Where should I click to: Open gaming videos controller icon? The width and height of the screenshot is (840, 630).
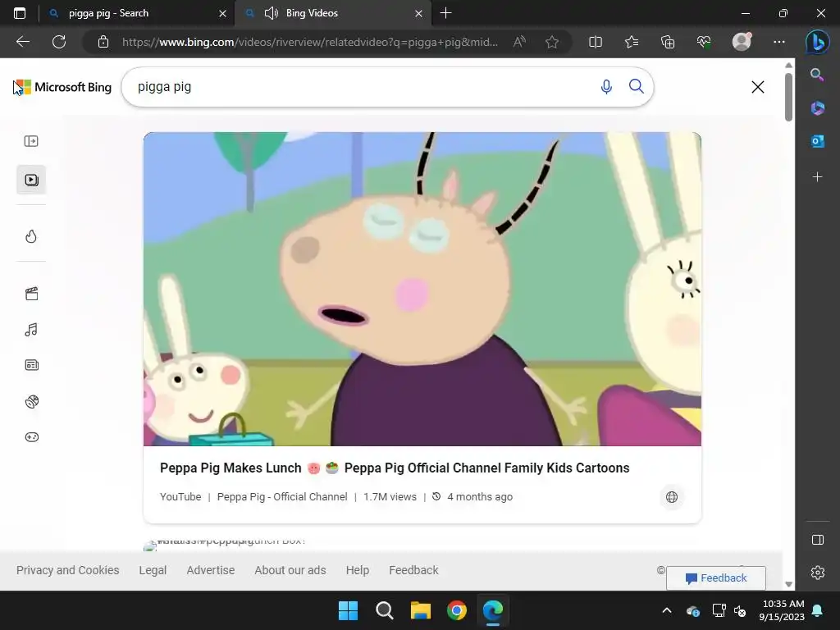click(x=32, y=437)
